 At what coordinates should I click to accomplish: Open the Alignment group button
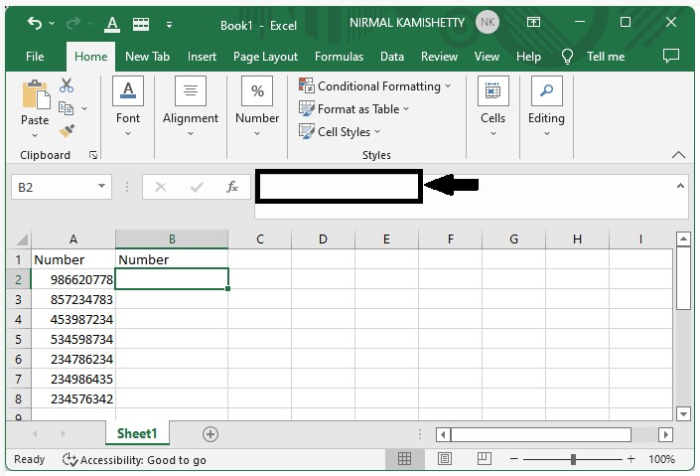point(190,107)
